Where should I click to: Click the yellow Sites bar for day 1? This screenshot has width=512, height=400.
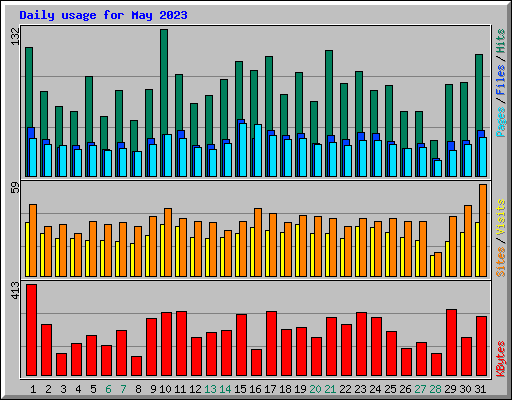(x=27, y=249)
